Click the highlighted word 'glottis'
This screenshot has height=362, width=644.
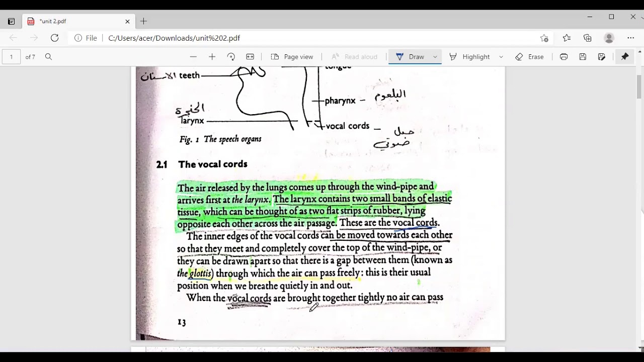tap(200, 274)
